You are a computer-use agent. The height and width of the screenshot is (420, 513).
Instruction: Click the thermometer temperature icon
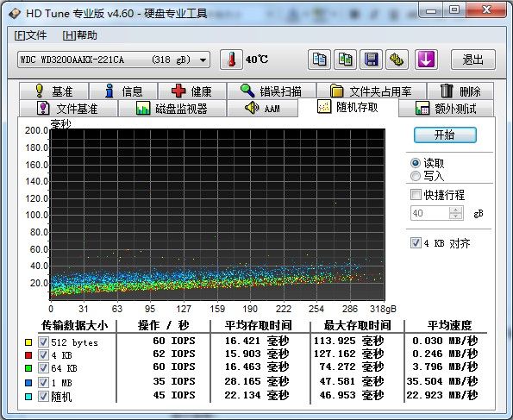pos(231,60)
